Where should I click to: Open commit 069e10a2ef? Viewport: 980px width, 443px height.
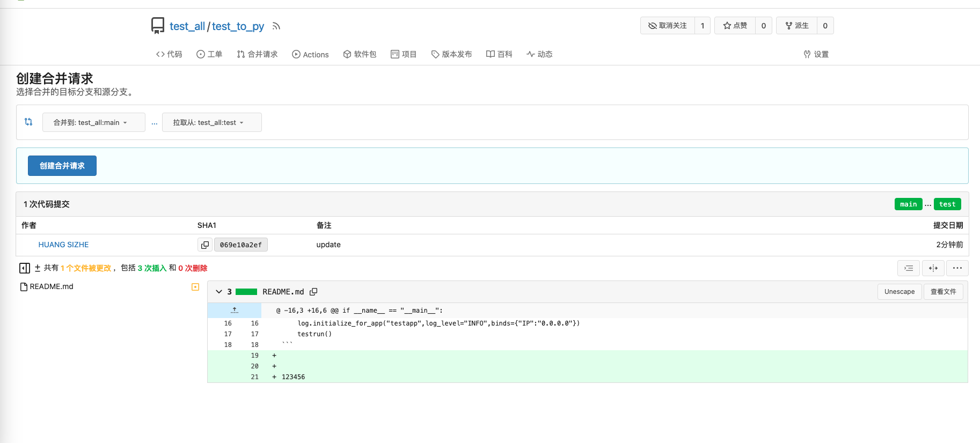click(x=241, y=245)
